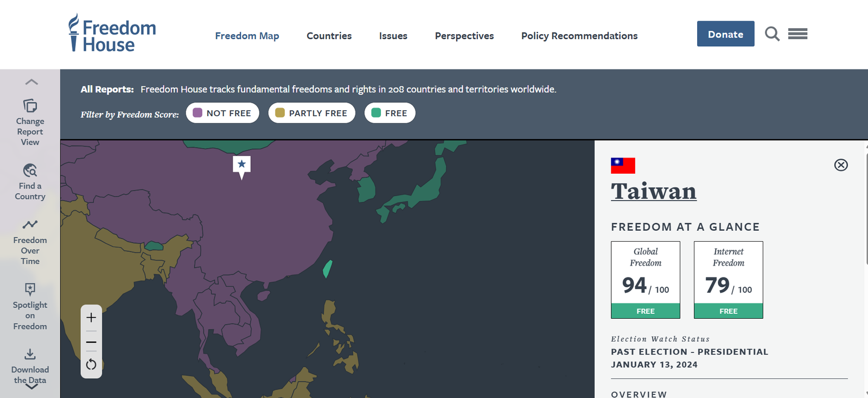Click Taiwan island on the map

click(328, 269)
